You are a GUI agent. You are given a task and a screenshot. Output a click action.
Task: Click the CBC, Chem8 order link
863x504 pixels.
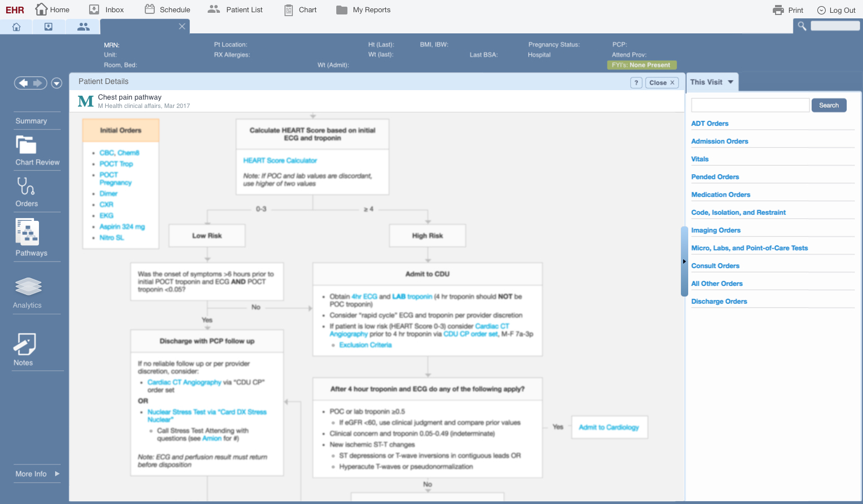click(x=119, y=152)
